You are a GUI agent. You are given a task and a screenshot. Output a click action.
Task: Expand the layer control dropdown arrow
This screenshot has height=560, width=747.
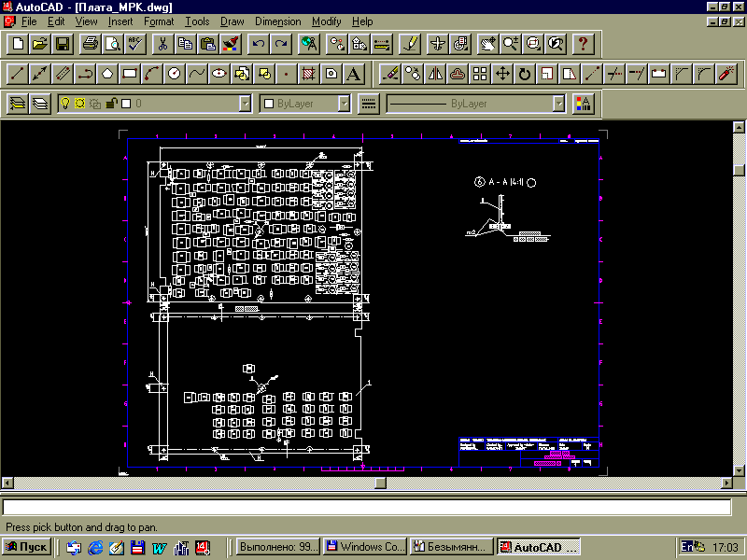point(245,104)
